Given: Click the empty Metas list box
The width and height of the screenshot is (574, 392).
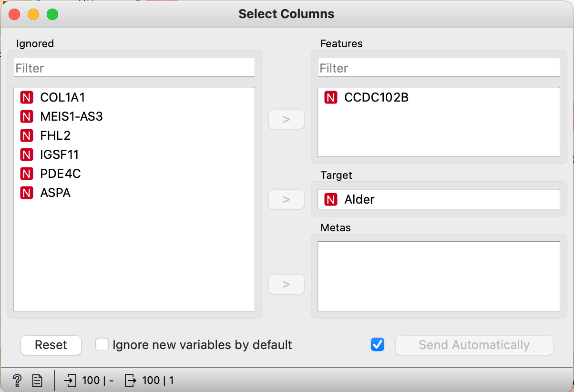Looking at the screenshot, I should [439, 276].
